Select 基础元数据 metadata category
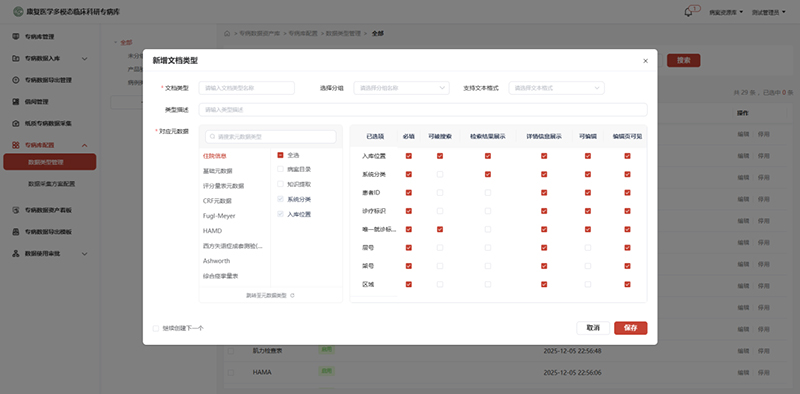This screenshot has width=800, height=394. 218,171
